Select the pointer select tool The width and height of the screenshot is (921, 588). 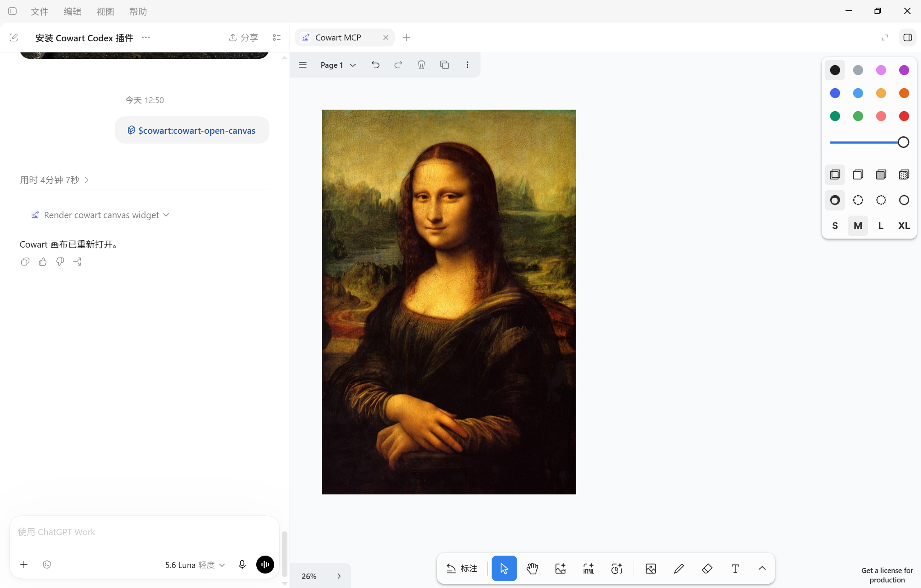pyautogui.click(x=504, y=568)
